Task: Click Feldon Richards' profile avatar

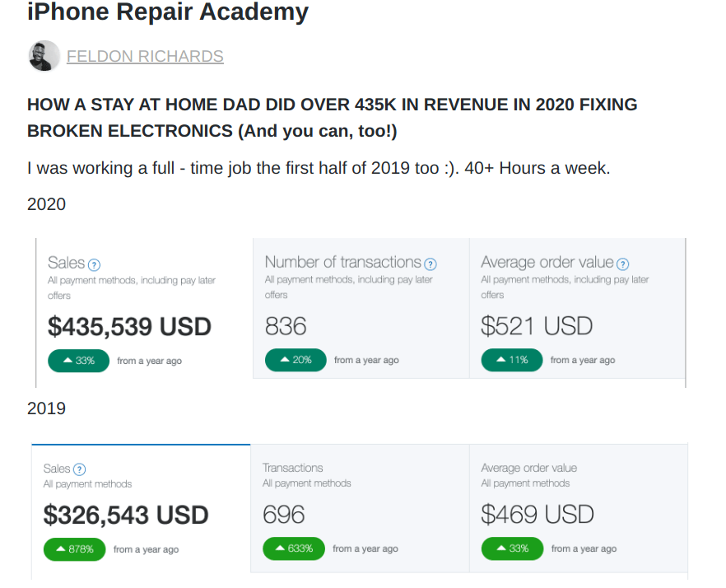Action: [x=44, y=56]
